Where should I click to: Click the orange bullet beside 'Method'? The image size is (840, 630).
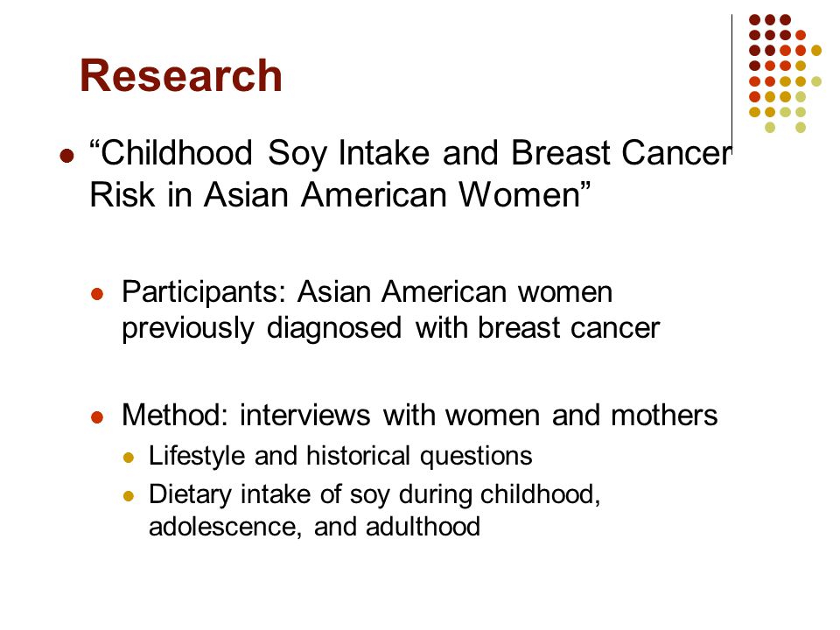coord(97,417)
